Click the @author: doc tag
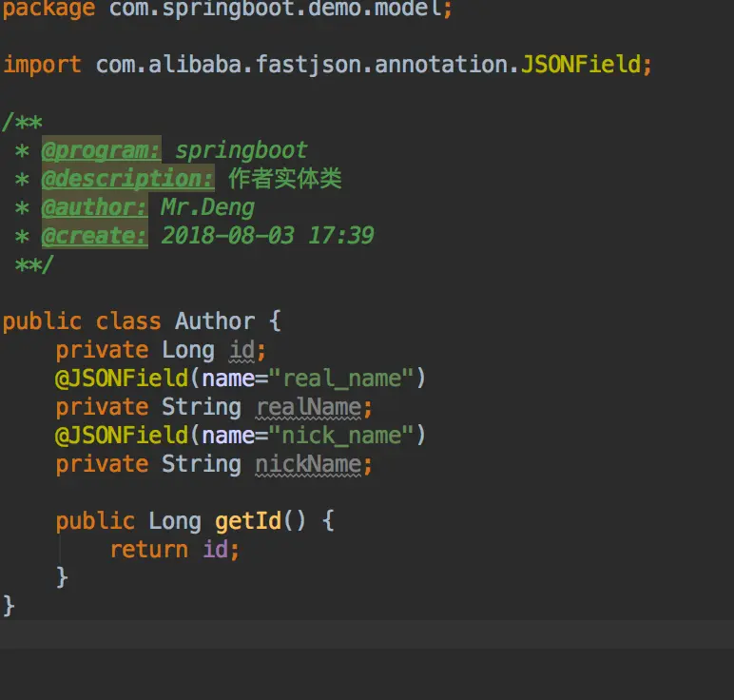 click(94, 207)
